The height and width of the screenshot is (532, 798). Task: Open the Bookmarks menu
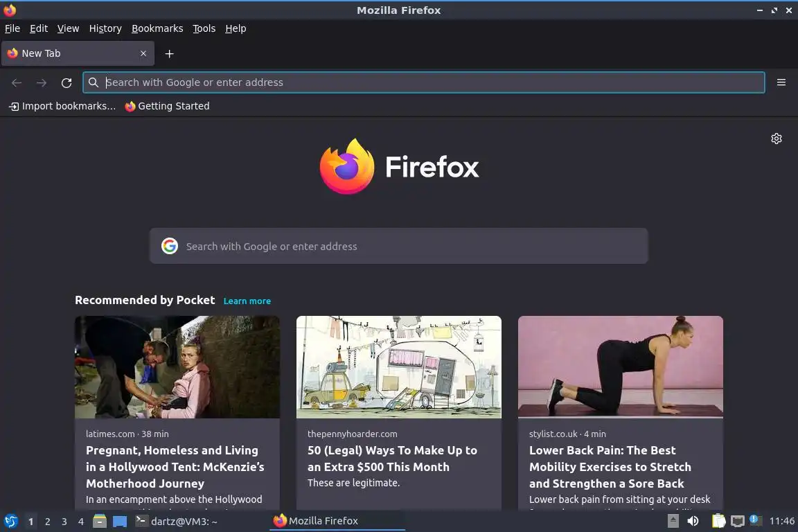pos(157,28)
